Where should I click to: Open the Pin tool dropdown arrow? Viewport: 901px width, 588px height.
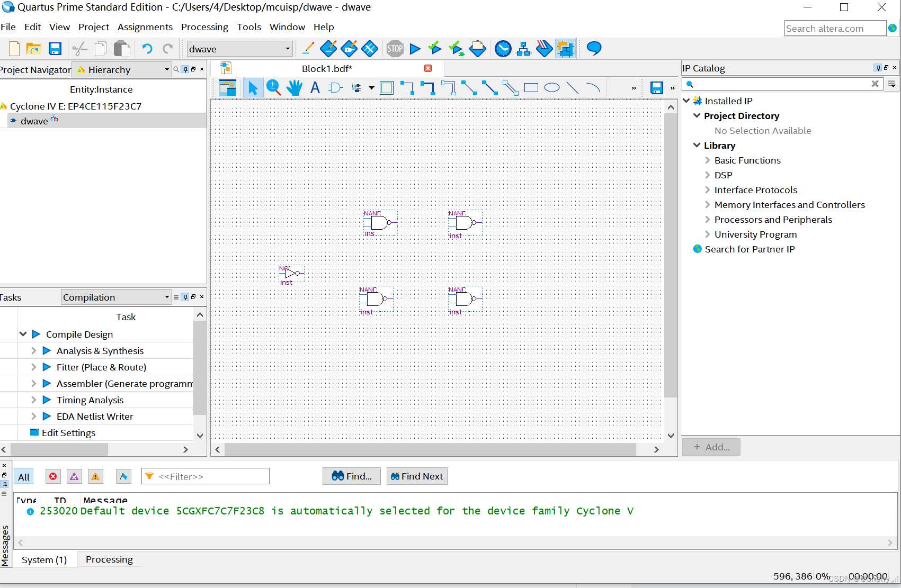(x=371, y=88)
